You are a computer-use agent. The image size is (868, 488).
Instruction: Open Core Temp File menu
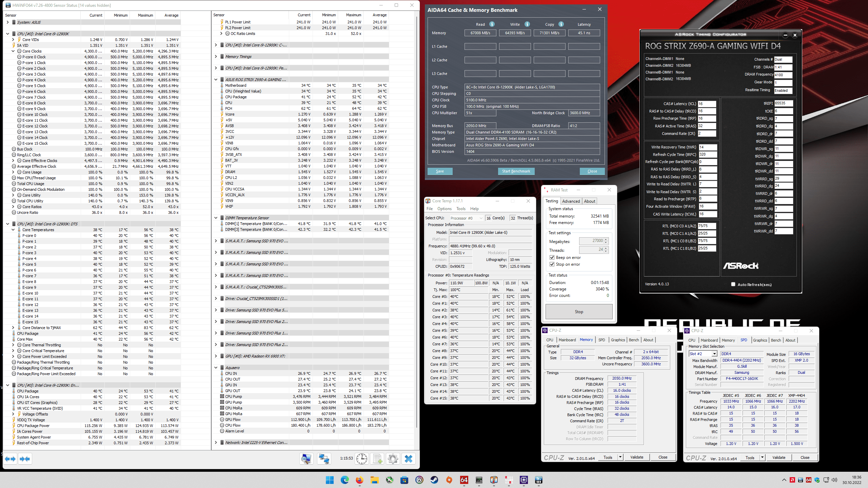click(x=429, y=209)
